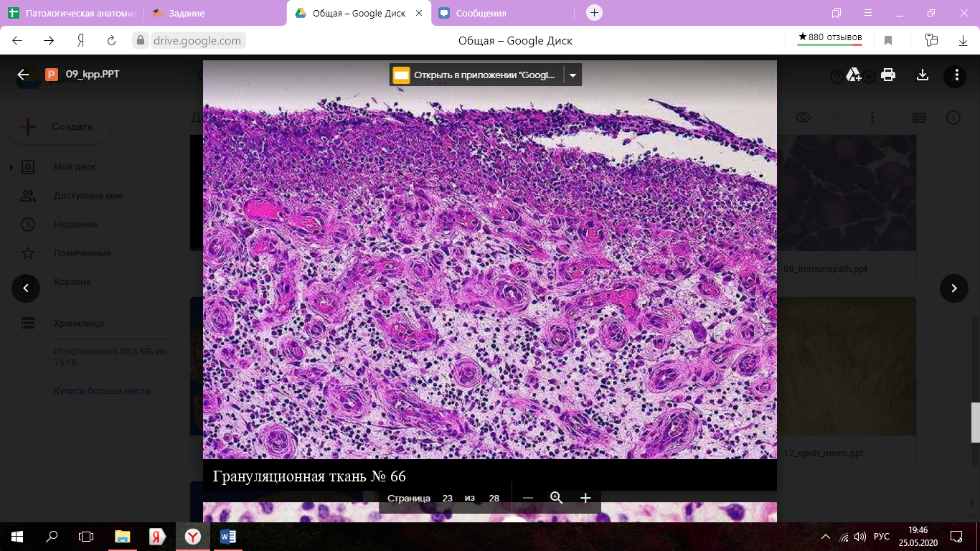Open File Explorer from the taskbar

123,536
